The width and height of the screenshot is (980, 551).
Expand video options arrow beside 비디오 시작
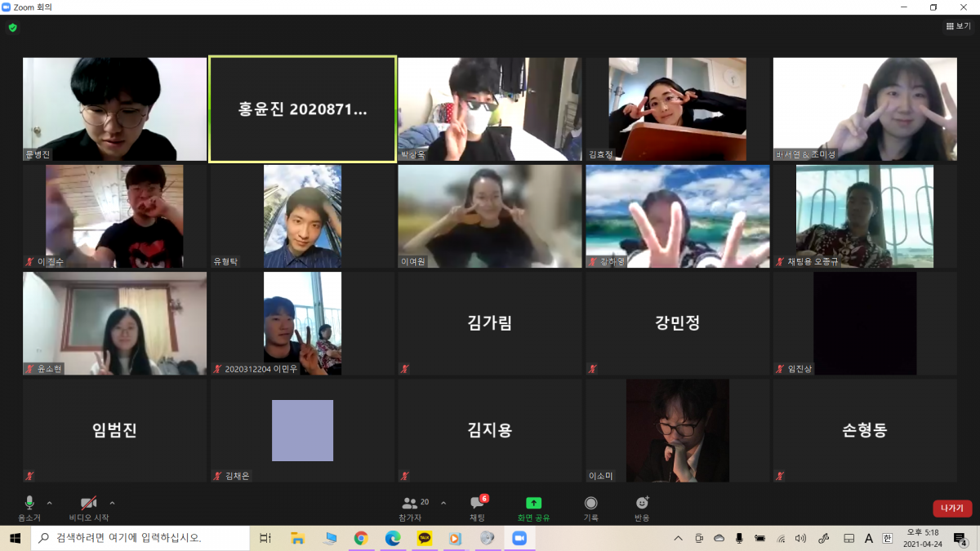coord(112,503)
